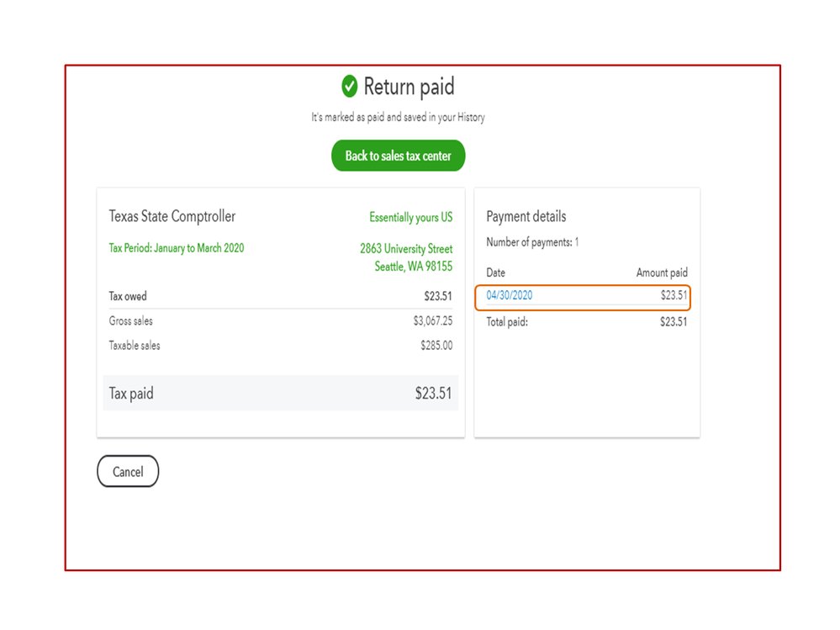Click the Date column header
Screen dimensions: 840x630
[x=496, y=273]
